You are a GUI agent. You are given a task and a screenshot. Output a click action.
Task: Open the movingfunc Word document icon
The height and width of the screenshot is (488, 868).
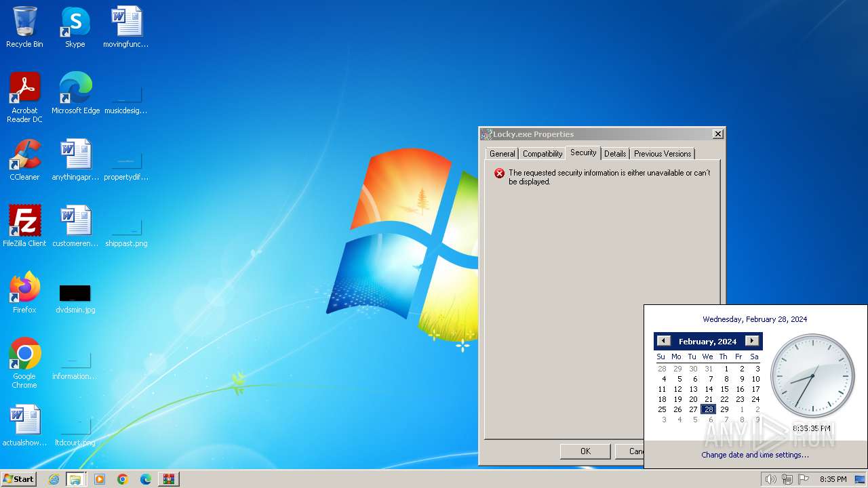(x=126, y=27)
